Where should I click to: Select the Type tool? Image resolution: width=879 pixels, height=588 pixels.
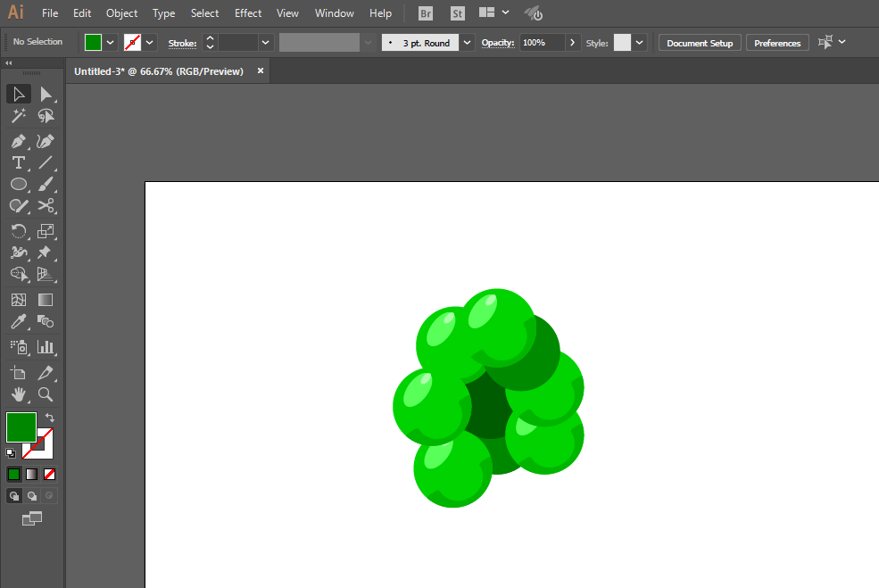19,162
